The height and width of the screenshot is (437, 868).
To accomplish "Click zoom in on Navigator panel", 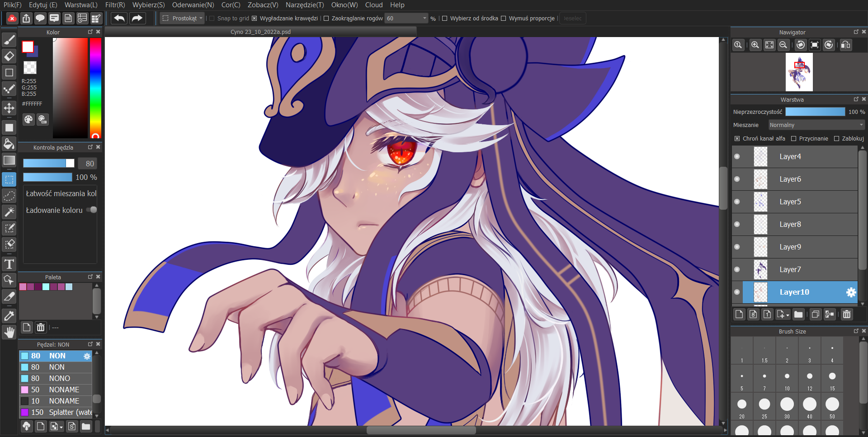I will click(755, 45).
